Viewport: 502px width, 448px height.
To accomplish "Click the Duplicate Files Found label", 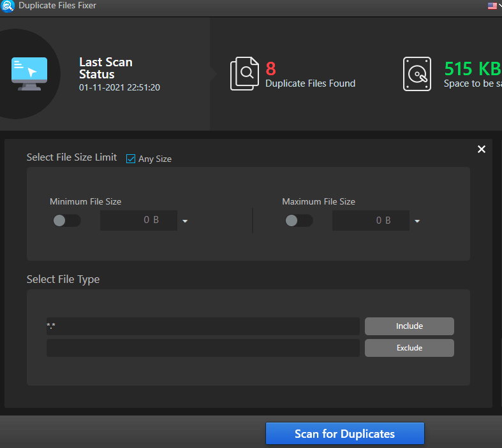I will 310,83.
